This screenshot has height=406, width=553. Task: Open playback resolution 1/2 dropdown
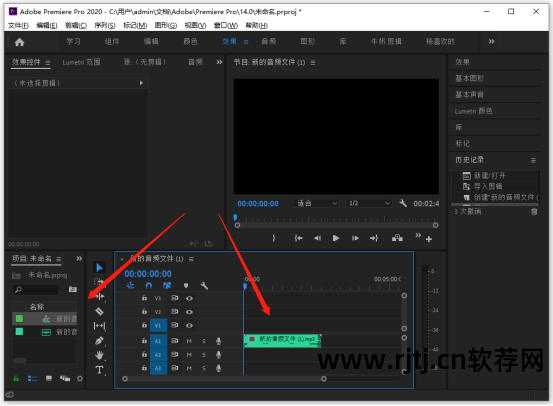pos(369,204)
